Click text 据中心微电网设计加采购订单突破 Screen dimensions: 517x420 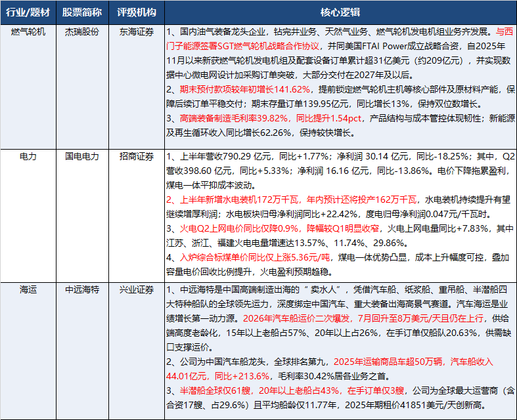(230, 75)
